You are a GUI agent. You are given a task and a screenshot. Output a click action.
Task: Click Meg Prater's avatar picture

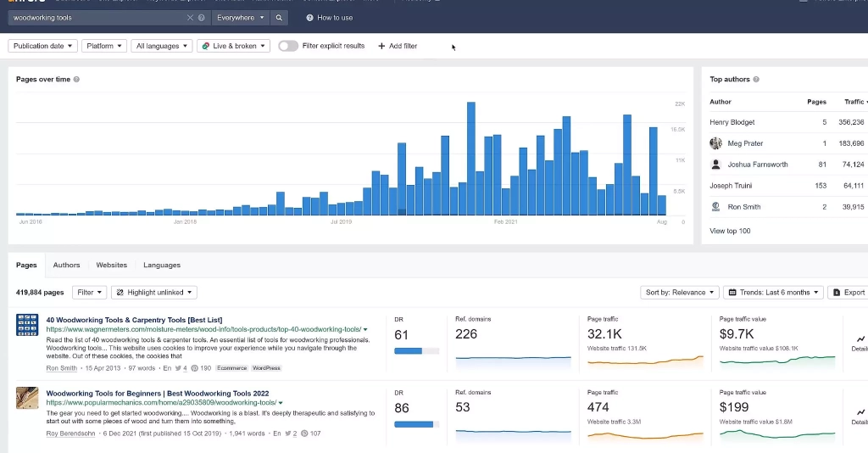(x=715, y=143)
